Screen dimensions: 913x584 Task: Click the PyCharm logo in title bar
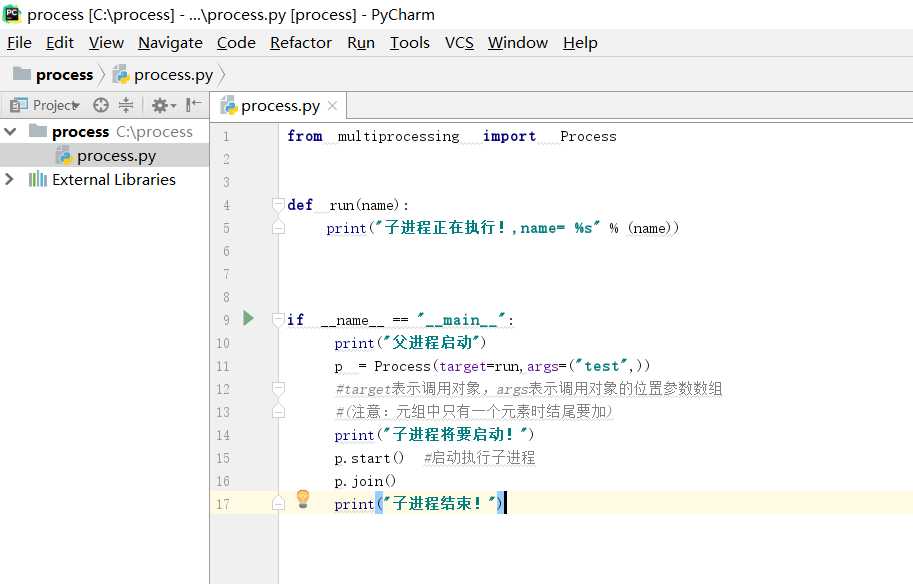[12, 14]
